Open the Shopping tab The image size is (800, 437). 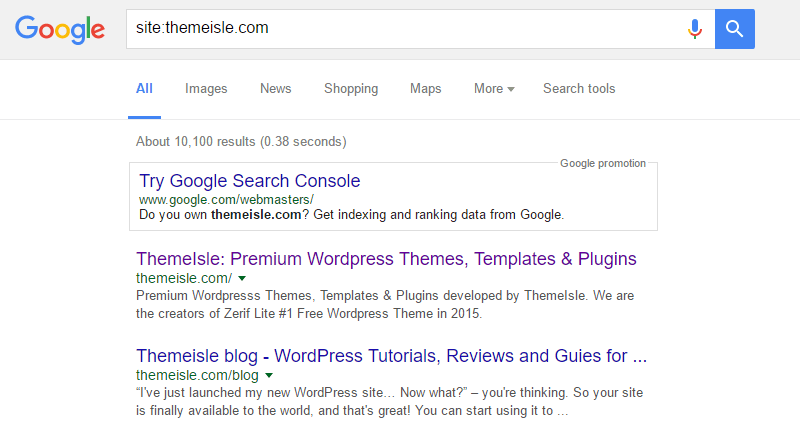click(x=351, y=89)
